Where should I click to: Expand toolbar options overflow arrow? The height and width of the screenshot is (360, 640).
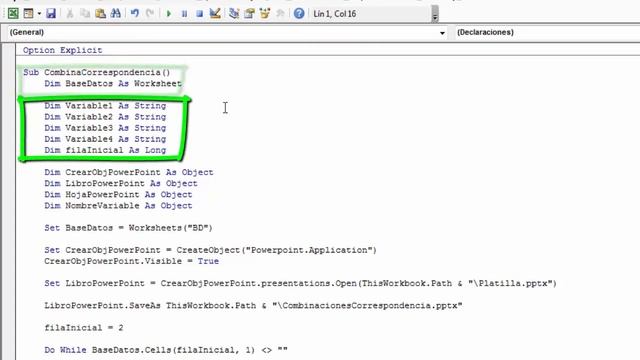435,14
